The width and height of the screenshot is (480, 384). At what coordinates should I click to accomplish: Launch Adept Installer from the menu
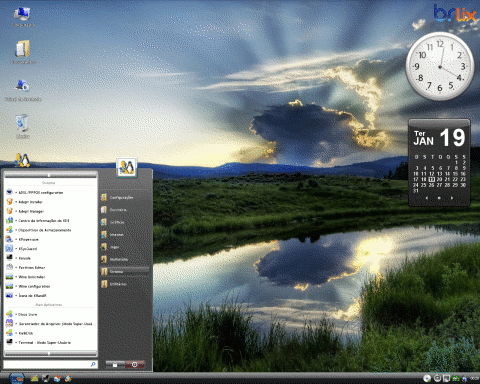pyautogui.click(x=51, y=202)
